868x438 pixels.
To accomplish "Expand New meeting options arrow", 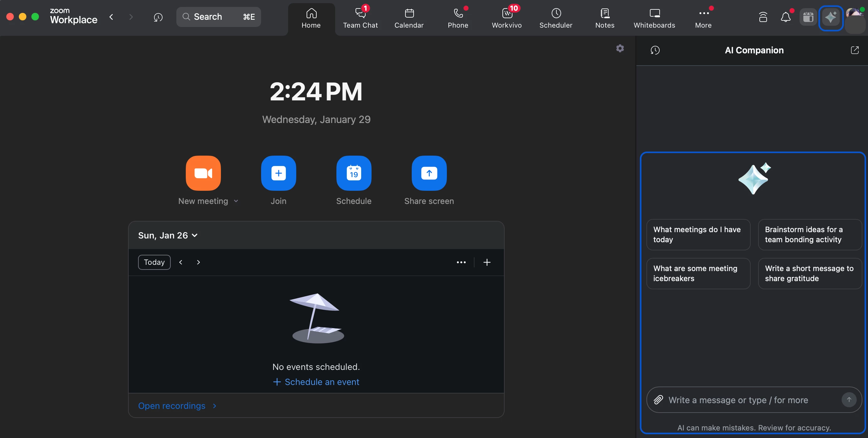I will [x=236, y=201].
